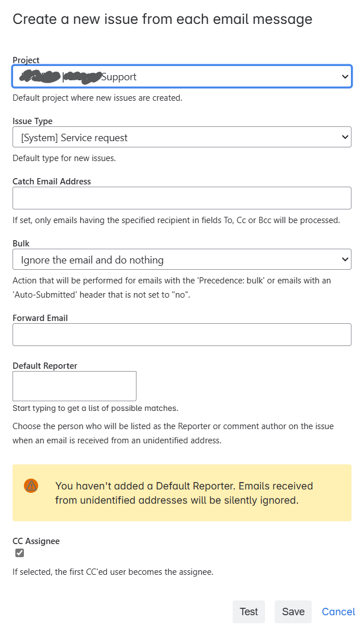Image resolution: width=364 pixels, height=630 pixels.
Task: Click the warning triangle icon in the yellow banner
Action: [31, 486]
